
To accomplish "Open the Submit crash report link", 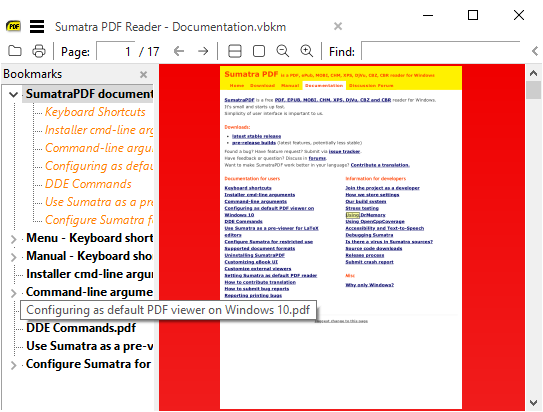I will (369, 262).
